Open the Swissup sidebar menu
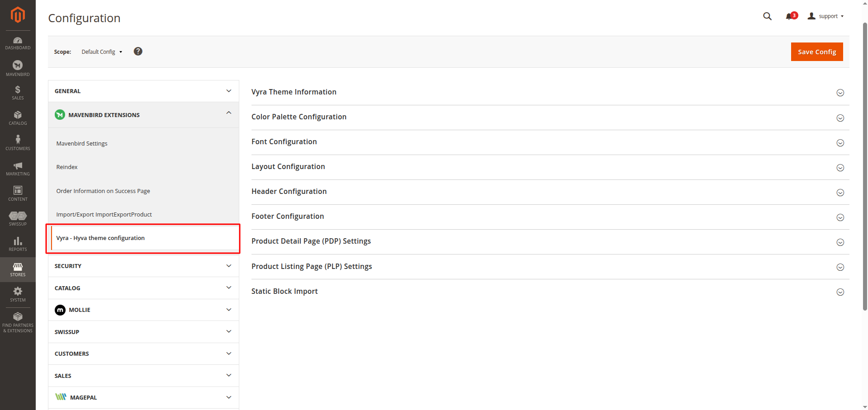Viewport: 868px width, 410px height. [x=18, y=219]
